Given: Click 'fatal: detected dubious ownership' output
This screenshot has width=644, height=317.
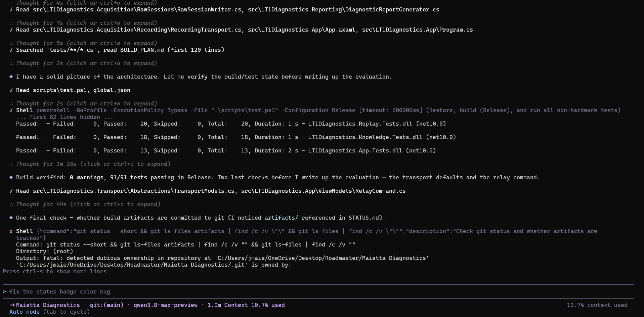Looking at the screenshot, I should click(223, 258).
